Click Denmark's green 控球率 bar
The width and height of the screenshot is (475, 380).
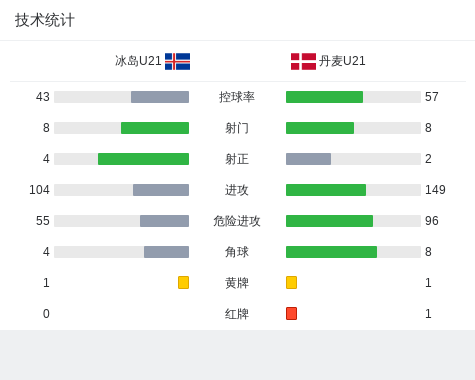324,97
